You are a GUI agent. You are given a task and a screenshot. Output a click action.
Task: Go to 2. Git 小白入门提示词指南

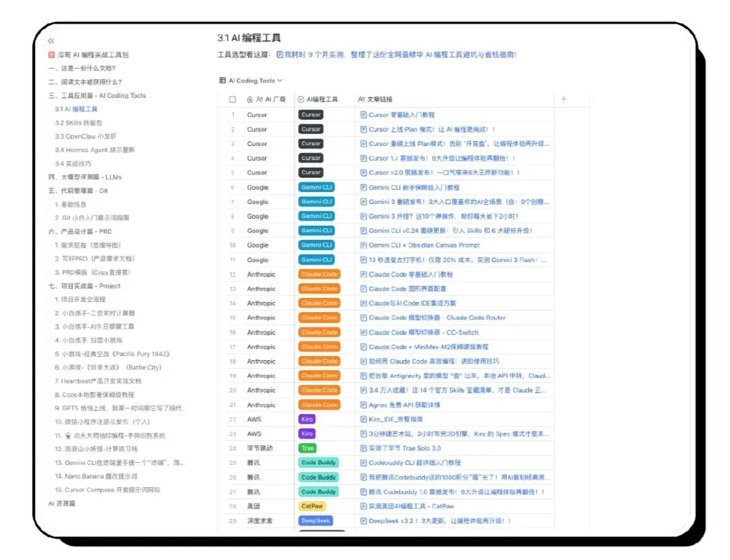(x=92, y=218)
